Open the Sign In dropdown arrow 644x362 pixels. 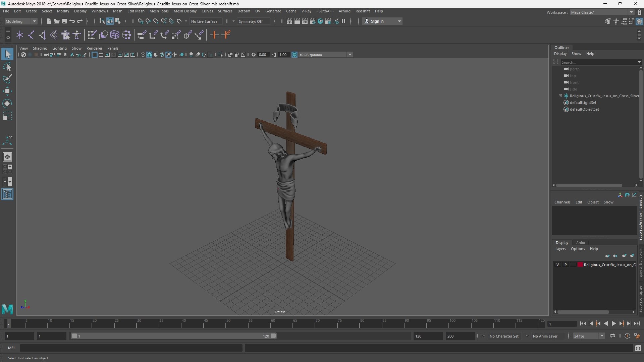(x=399, y=21)
